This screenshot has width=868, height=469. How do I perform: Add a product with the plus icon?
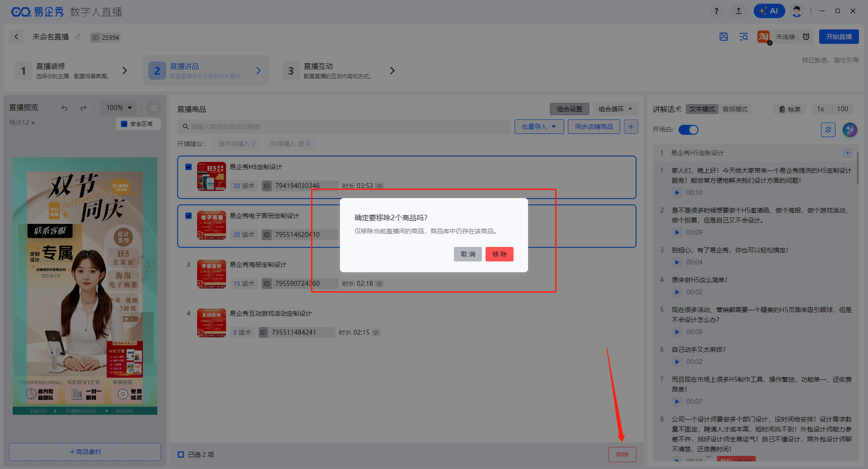[631, 127]
